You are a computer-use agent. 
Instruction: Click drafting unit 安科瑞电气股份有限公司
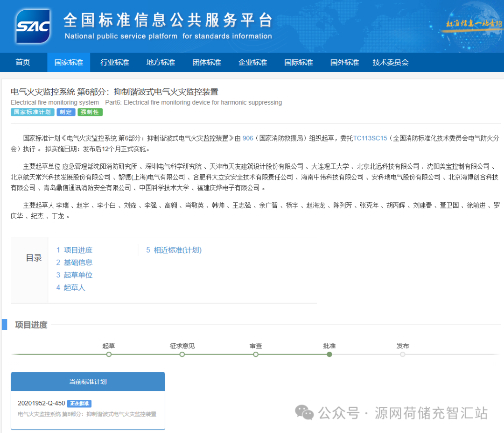point(406,177)
